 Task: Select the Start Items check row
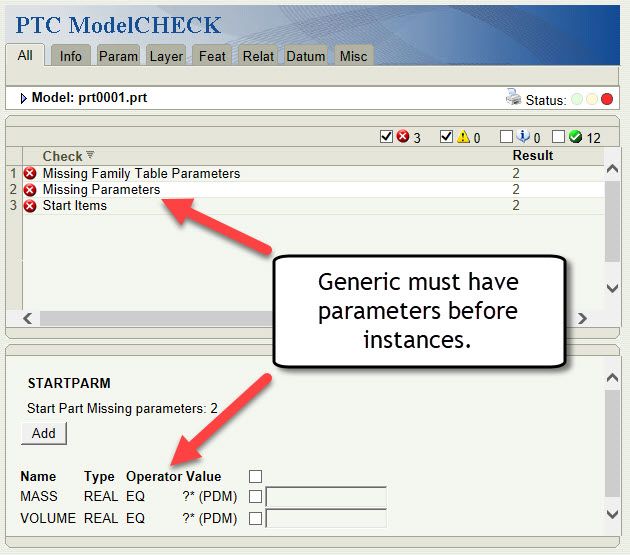pos(313,206)
